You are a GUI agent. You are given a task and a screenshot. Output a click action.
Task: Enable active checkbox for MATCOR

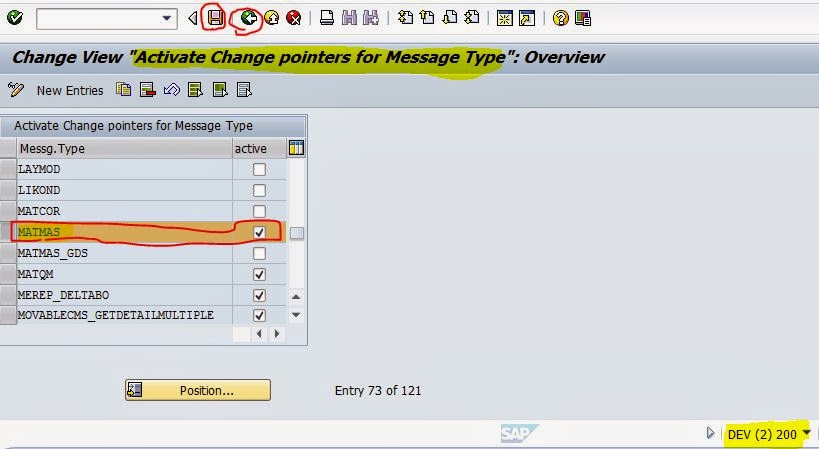point(259,211)
